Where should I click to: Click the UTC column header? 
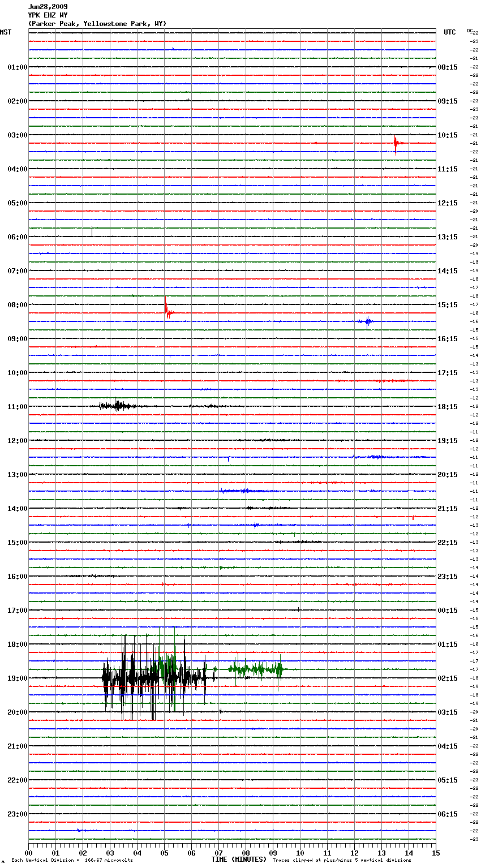click(450, 32)
